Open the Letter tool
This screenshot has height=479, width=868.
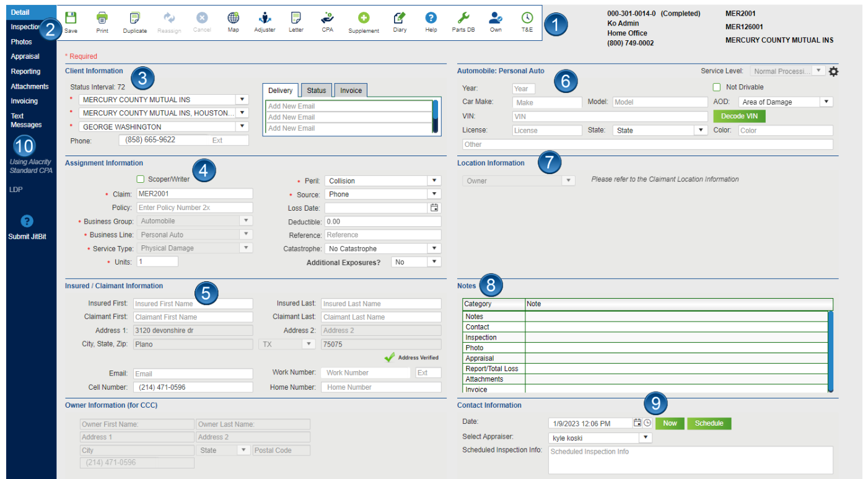coord(296,18)
